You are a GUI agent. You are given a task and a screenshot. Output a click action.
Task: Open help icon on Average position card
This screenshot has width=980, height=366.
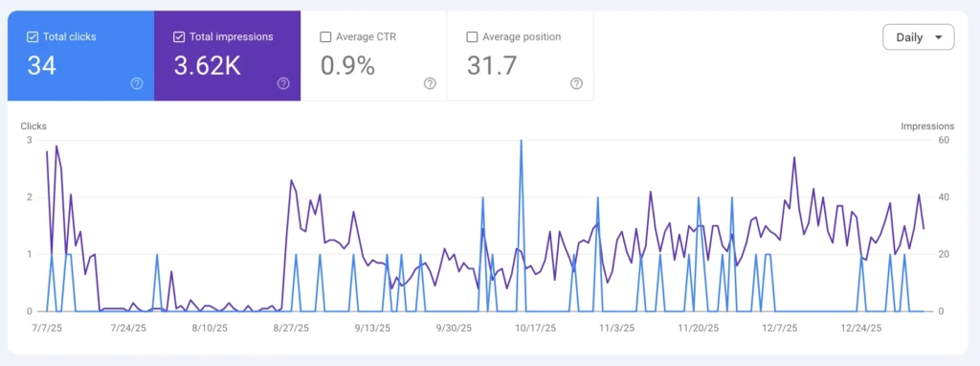[x=576, y=83]
